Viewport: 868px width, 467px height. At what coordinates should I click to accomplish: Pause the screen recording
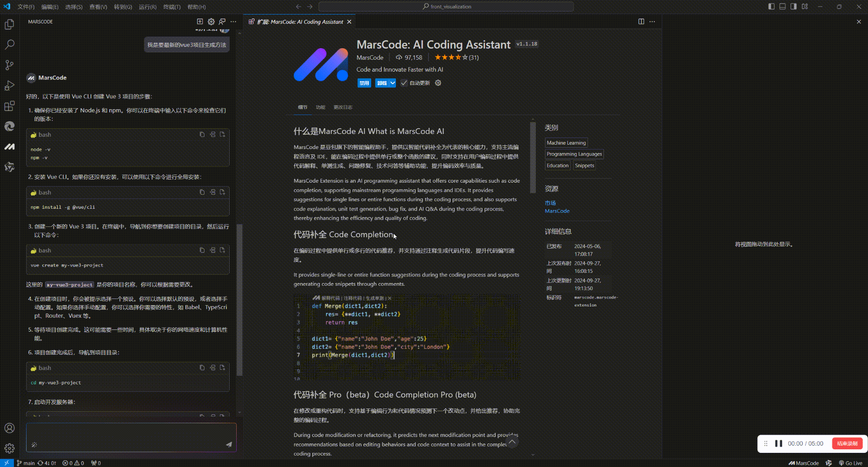tap(778, 444)
